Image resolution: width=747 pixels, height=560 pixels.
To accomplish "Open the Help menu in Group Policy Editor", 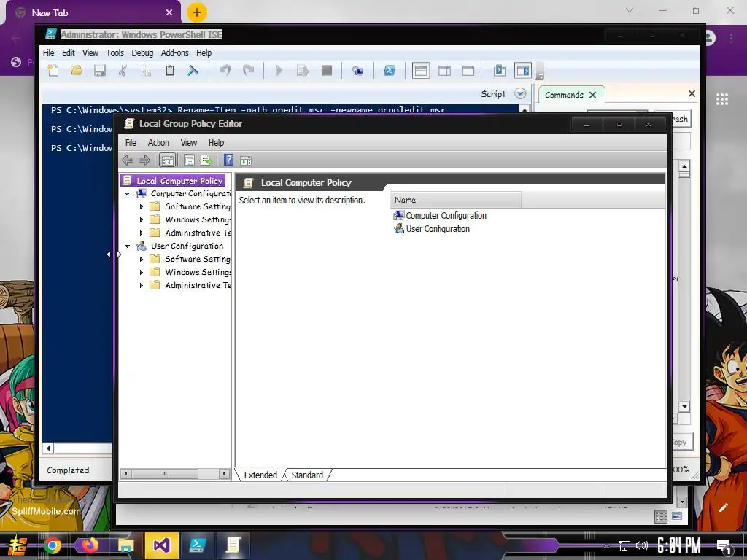I will (216, 142).
